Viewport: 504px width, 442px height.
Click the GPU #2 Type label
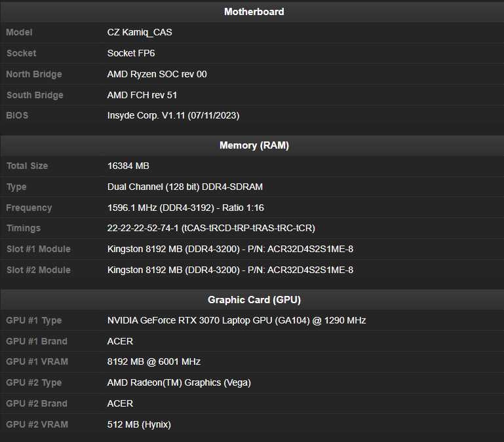33,383
